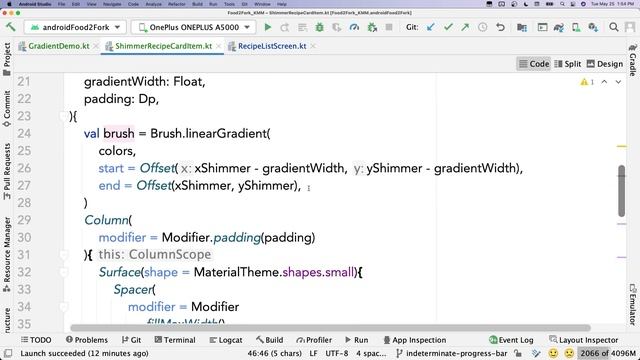Click the Git Push arrow icon
Viewport: 640px width, 360px height.
point(465,27)
